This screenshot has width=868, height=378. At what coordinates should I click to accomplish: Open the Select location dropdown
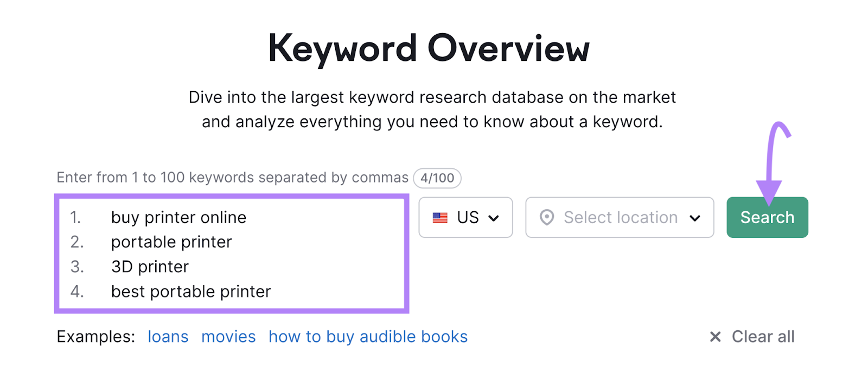620,217
